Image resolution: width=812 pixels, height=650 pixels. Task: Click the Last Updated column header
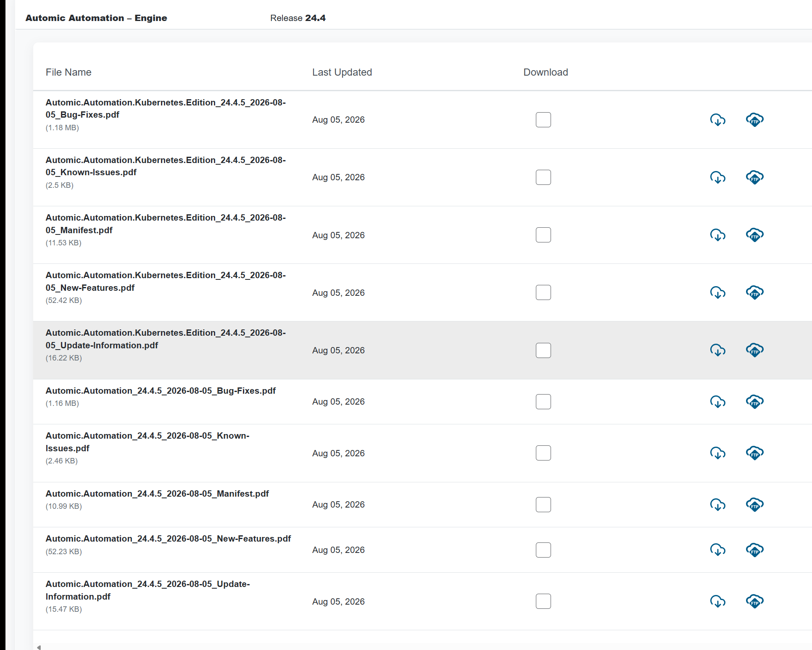click(342, 72)
